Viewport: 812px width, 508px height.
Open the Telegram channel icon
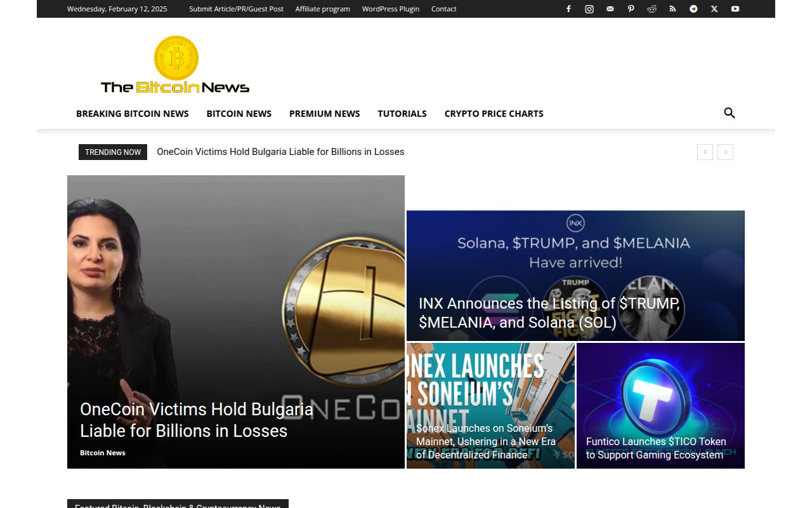[693, 9]
